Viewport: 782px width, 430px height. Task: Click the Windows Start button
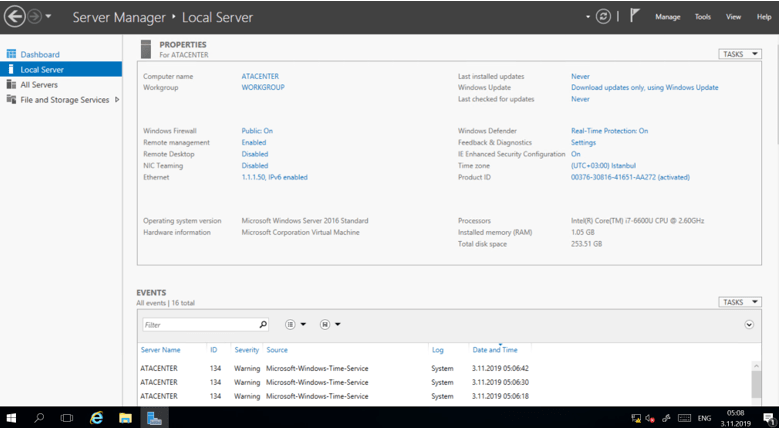tap(12, 418)
